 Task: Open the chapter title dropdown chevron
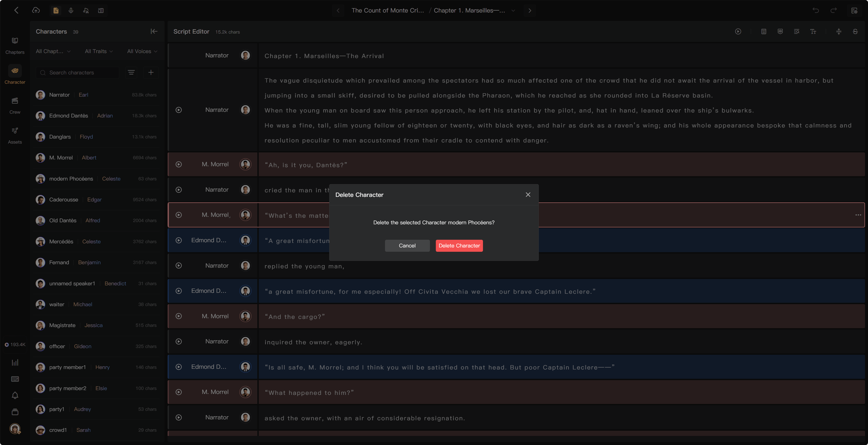pyautogui.click(x=513, y=10)
